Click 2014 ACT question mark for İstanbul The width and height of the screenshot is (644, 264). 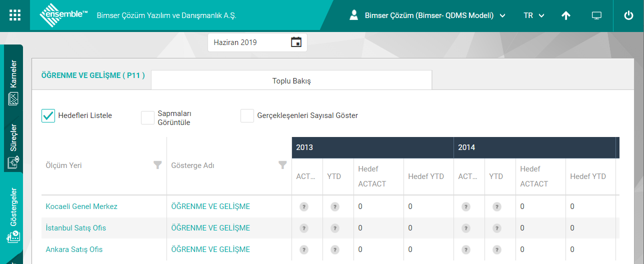point(465,228)
